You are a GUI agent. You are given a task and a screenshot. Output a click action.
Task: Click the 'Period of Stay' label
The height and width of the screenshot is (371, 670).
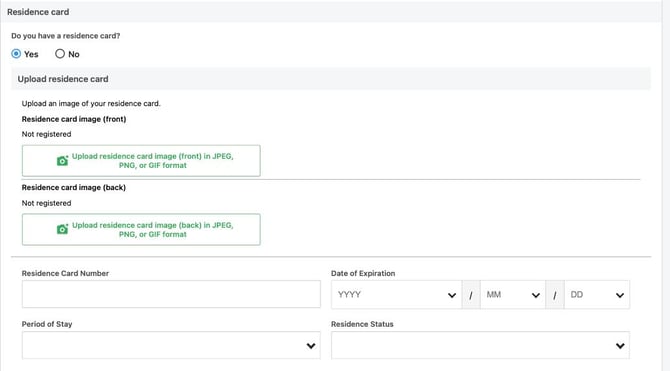(47, 324)
